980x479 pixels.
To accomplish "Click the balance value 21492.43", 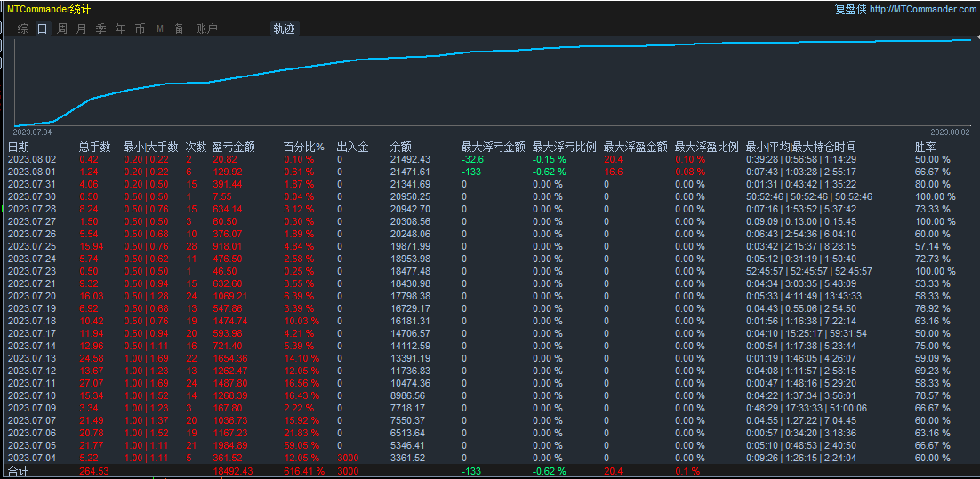I will click(x=410, y=159).
